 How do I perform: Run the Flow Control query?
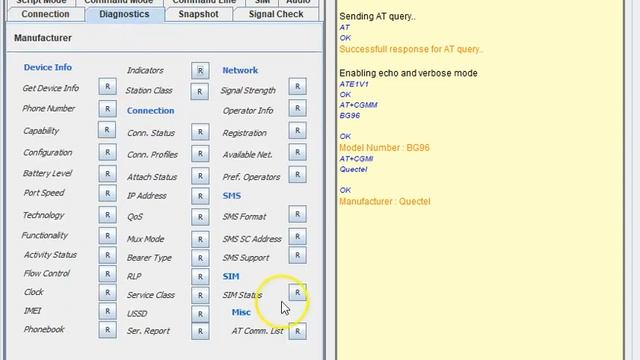107,274
